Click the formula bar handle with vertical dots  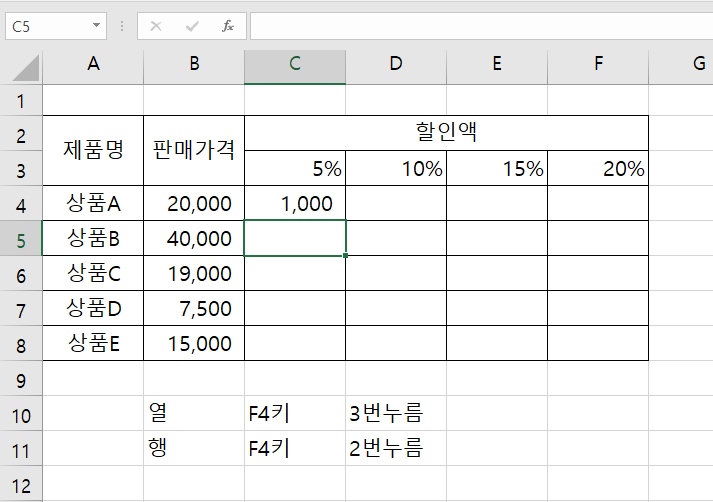(122, 26)
